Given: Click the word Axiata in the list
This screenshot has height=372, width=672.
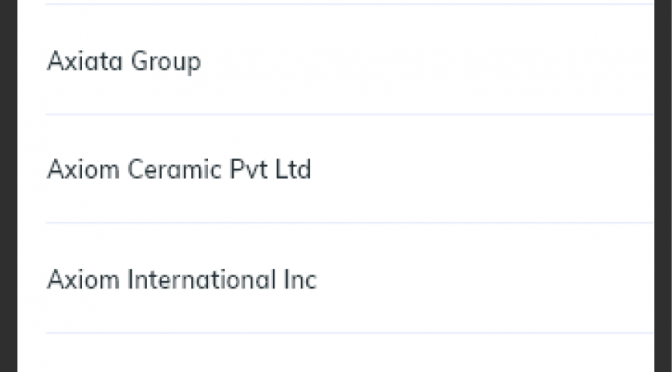Looking at the screenshot, I should coord(85,60).
